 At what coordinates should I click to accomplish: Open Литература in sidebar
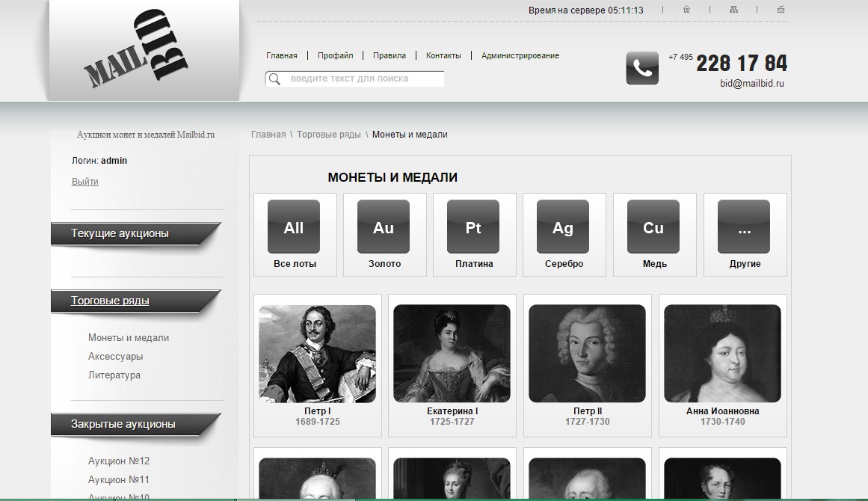(114, 375)
